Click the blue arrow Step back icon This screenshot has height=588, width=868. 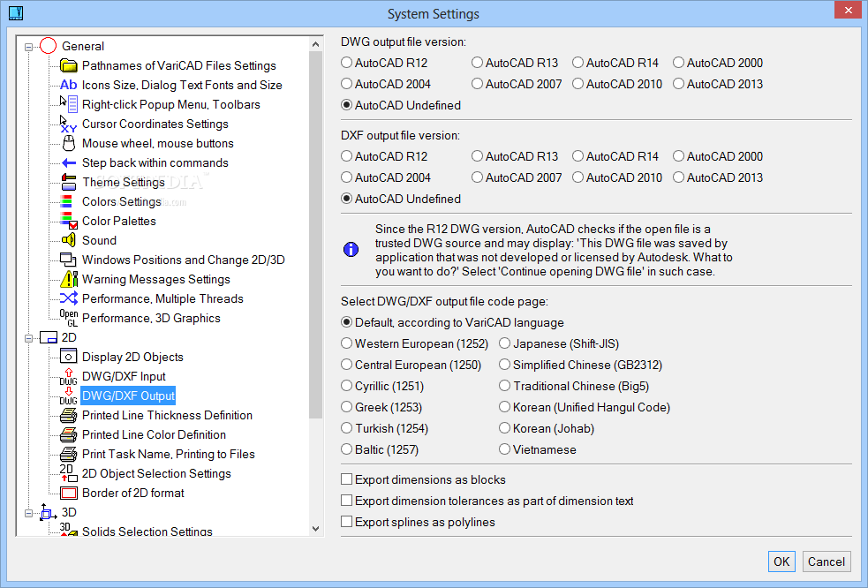click(69, 162)
